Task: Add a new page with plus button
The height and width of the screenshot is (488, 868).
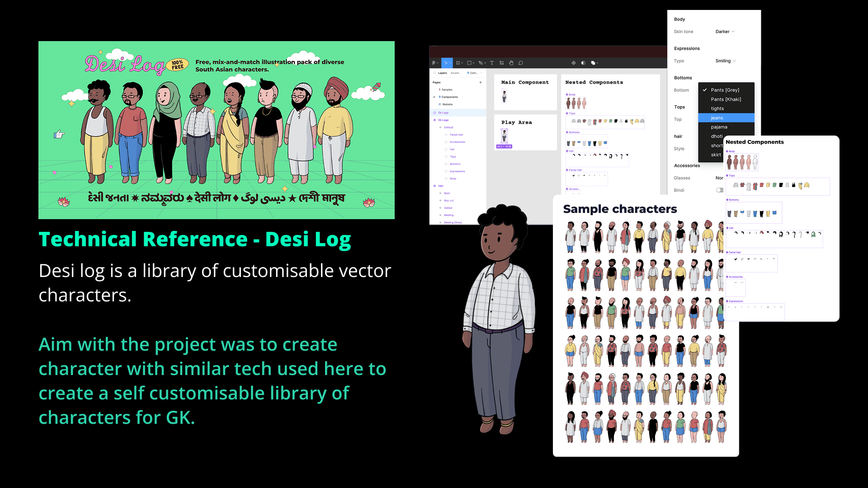Action: [x=481, y=82]
